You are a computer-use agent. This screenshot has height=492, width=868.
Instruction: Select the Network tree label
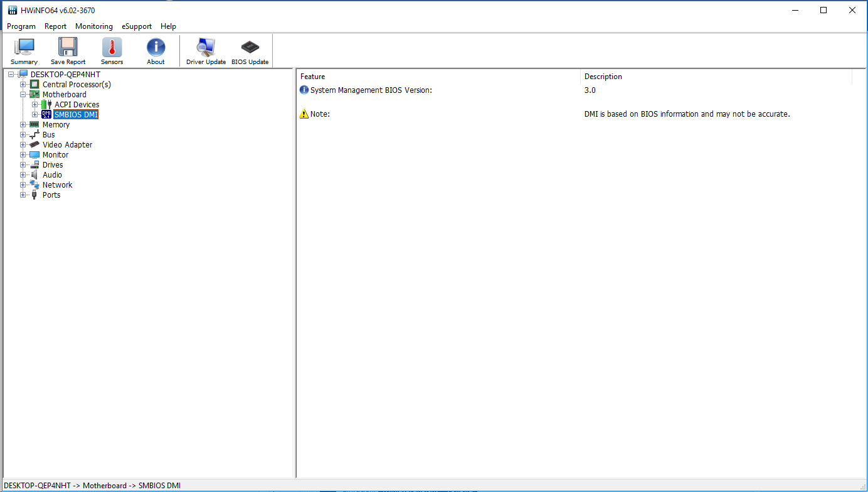coord(57,185)
